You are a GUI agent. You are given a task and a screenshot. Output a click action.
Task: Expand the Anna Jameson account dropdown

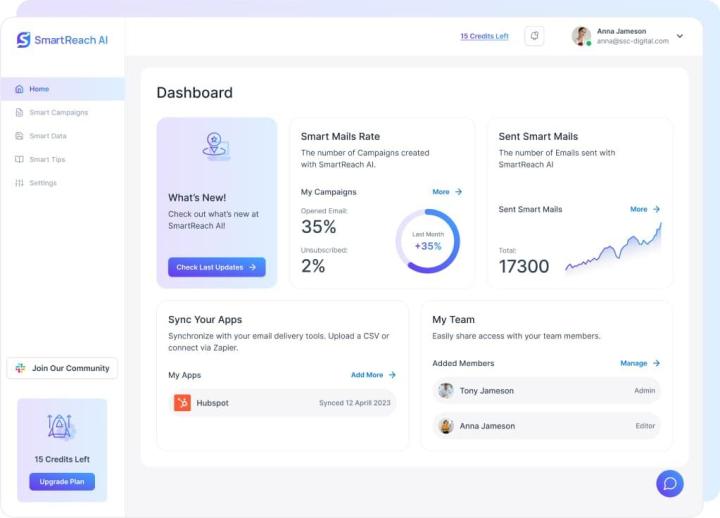pos(680,36)
